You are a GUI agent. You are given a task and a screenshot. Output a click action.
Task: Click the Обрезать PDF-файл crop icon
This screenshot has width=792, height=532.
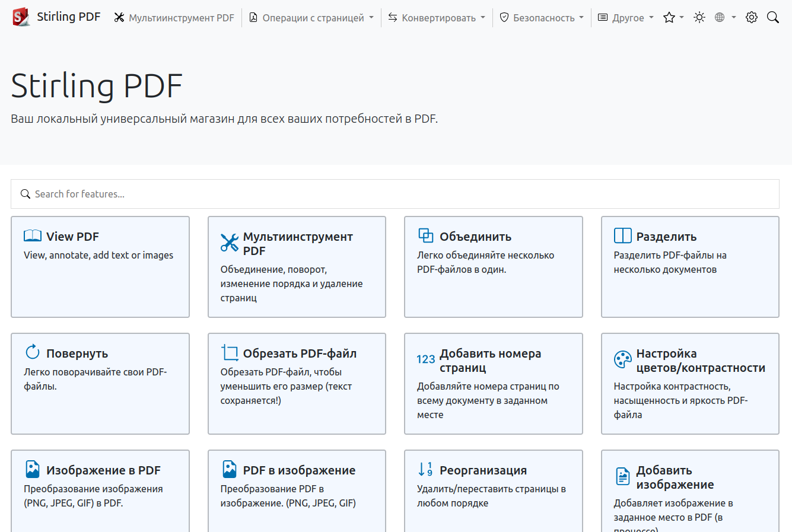[x=230, y=353]
